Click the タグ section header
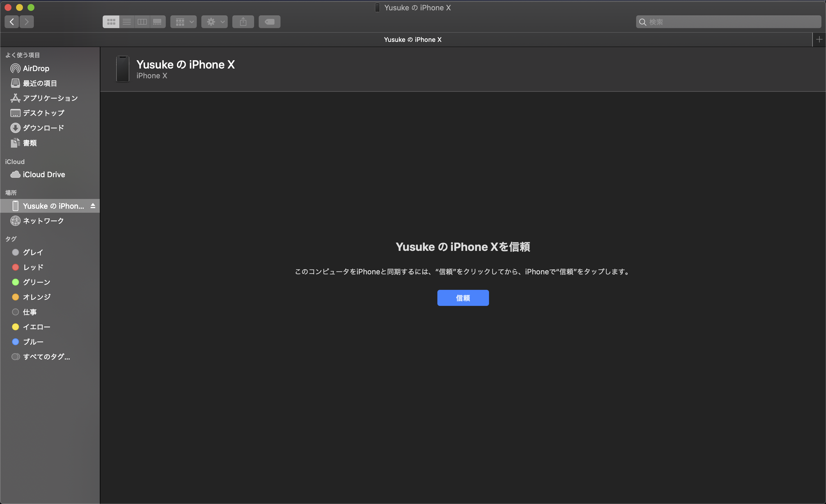The height and width of the screenshot is (504, 826). click(11, 239)
